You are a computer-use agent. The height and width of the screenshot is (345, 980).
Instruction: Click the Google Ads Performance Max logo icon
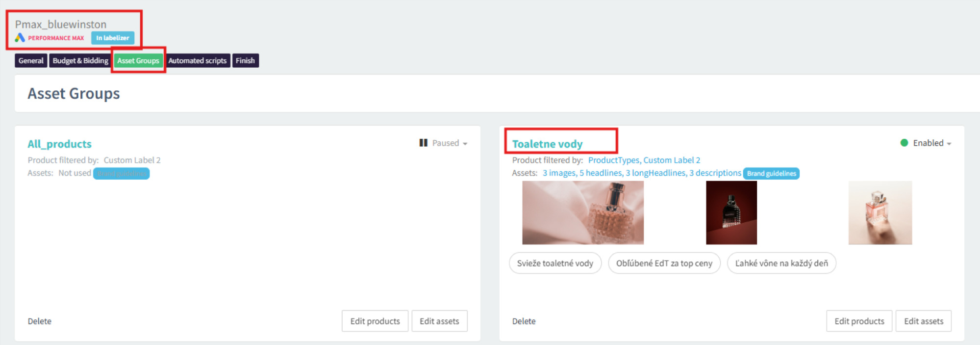(20, 38)
